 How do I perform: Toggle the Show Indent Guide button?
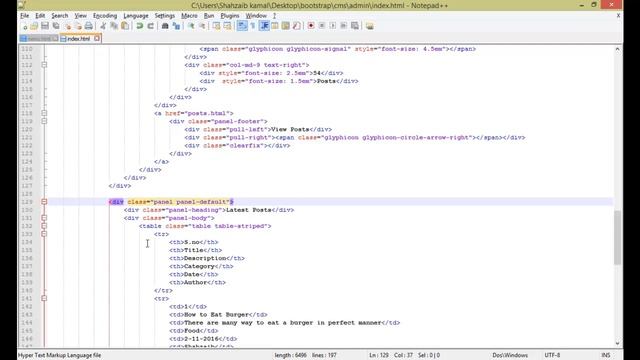pos(264,26)
